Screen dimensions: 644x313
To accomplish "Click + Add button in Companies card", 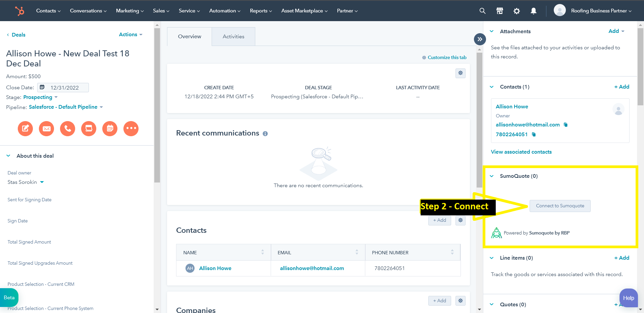I will coord(439,301).
